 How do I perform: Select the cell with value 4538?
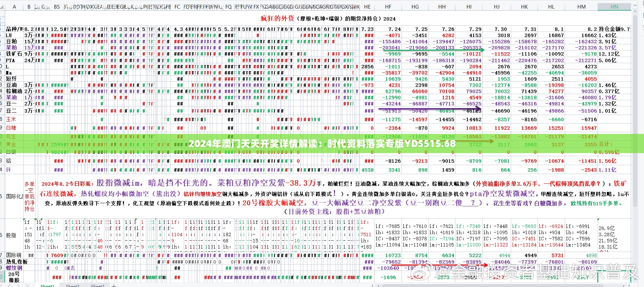[x=367, y=170]
